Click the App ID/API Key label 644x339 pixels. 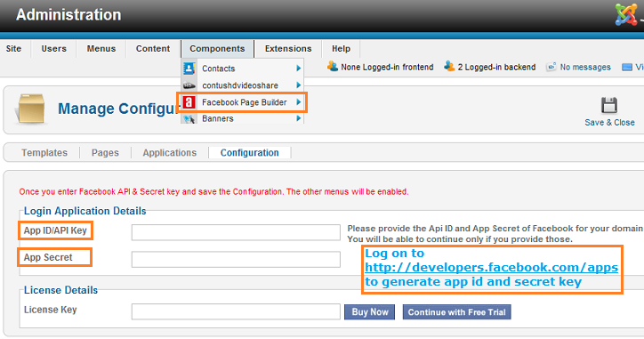pyautogui.click(x=55, y=230)
